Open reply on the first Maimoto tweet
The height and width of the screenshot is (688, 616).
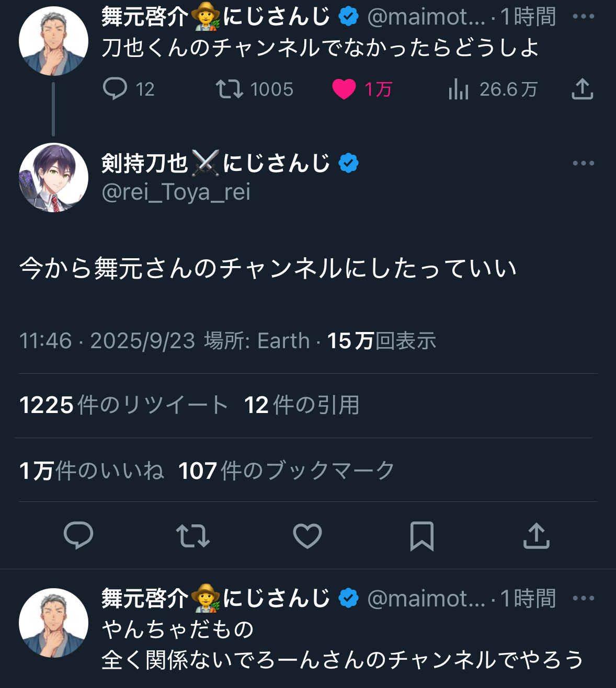[115, 89]
